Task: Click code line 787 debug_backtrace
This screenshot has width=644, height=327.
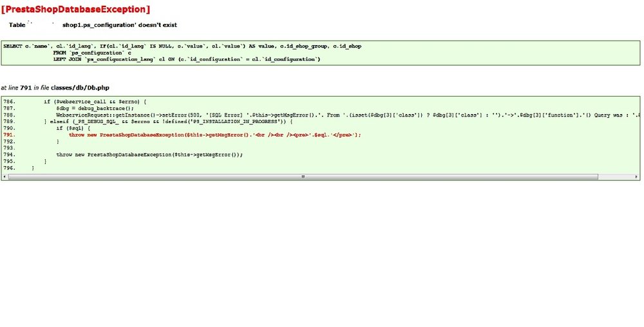Action: tap(95, 108)
